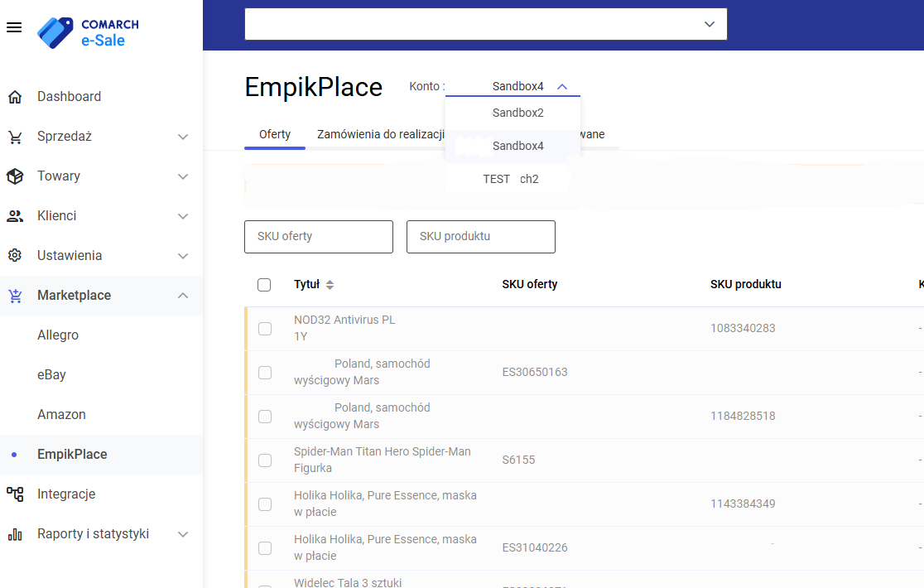Check the row with product SKU 1184828518
Screen dimensions: 924x588
[x=265, y=417]
